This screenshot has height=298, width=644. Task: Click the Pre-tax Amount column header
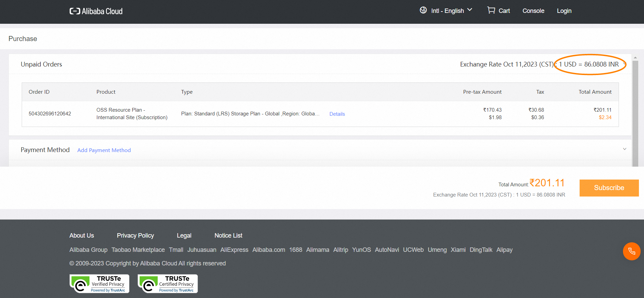point(482,92)
